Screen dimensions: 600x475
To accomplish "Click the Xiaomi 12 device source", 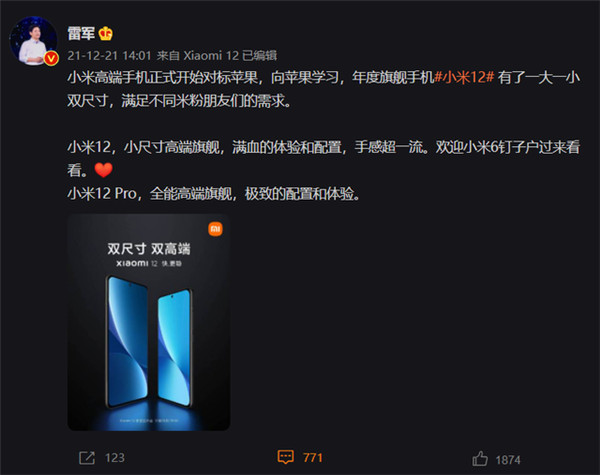I will 211,56.
